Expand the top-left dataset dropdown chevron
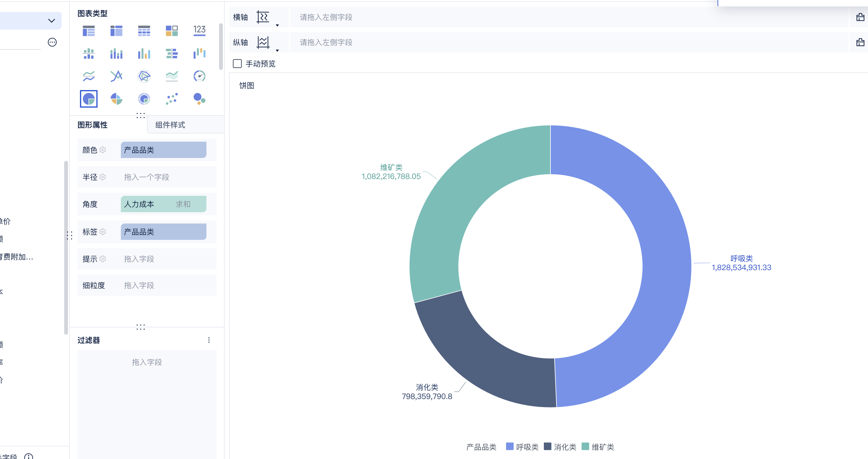This screenshot has height=459, width=868. 51,20
